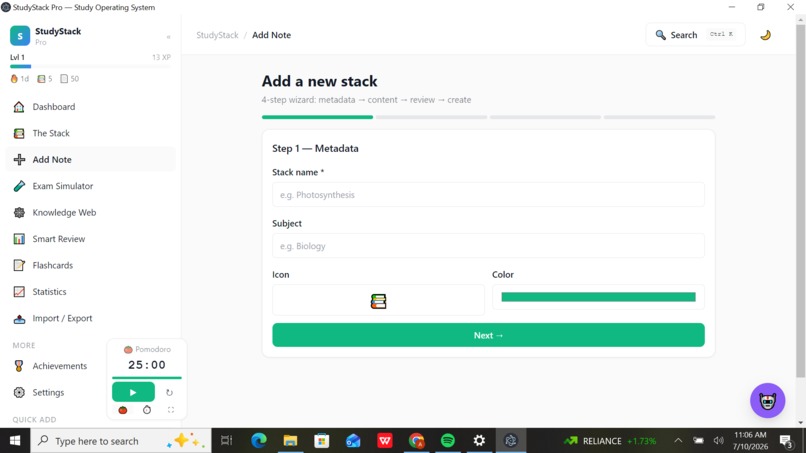Open Windows Settings gear on taskbar

coord(479,441)
